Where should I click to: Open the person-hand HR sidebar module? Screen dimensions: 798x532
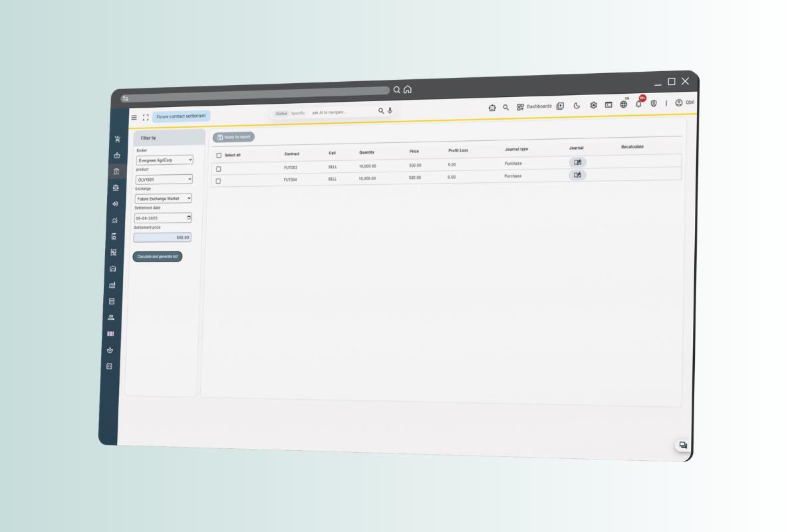tap(111, 317)
